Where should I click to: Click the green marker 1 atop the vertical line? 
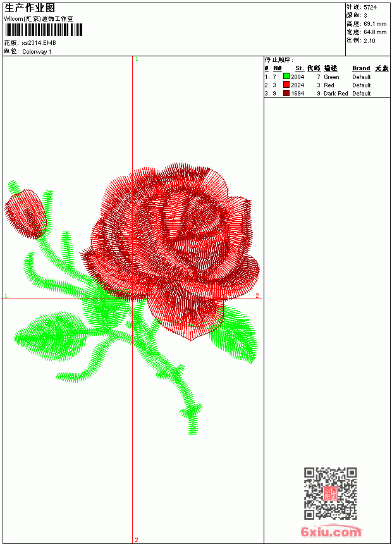pyautogui.click(x=137, y=59)
